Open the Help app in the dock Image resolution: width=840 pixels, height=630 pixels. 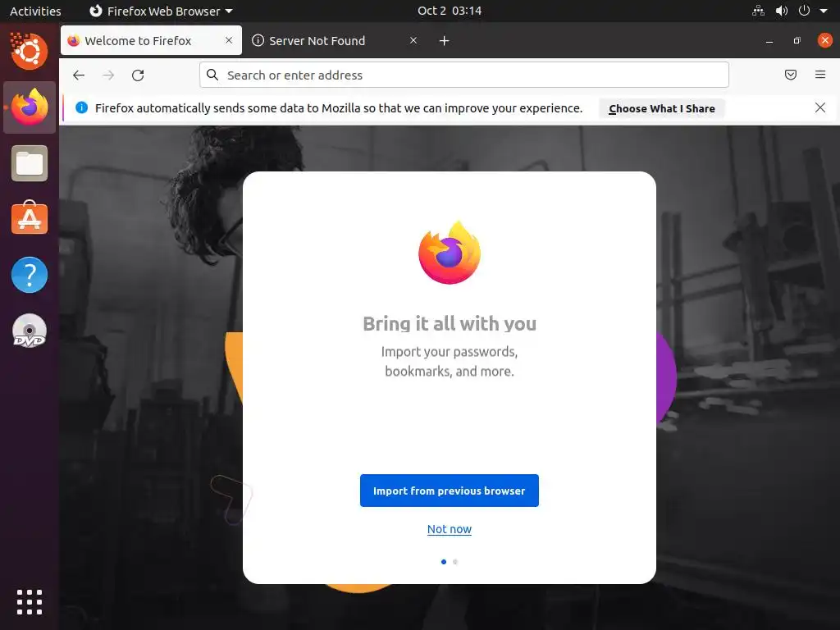pyautogui.click(x=30, y=275)
